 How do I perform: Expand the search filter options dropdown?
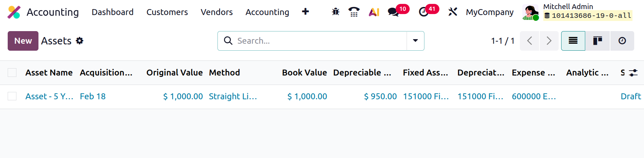click(x=415, y=41)
